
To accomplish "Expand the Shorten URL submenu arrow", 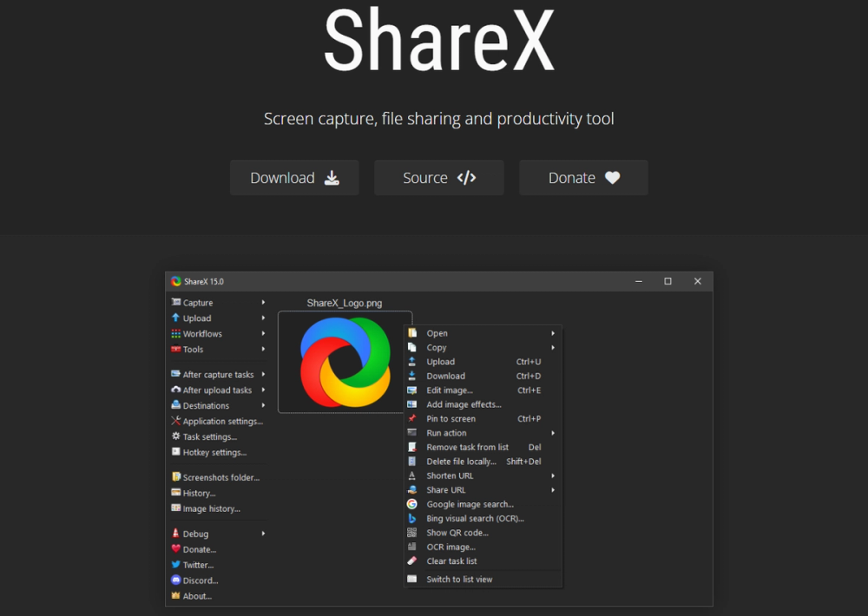I will point(552,475).
